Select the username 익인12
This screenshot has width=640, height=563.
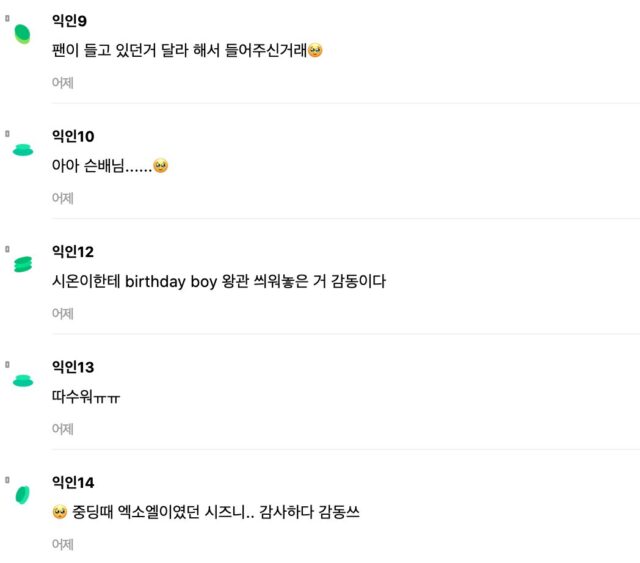73,251
